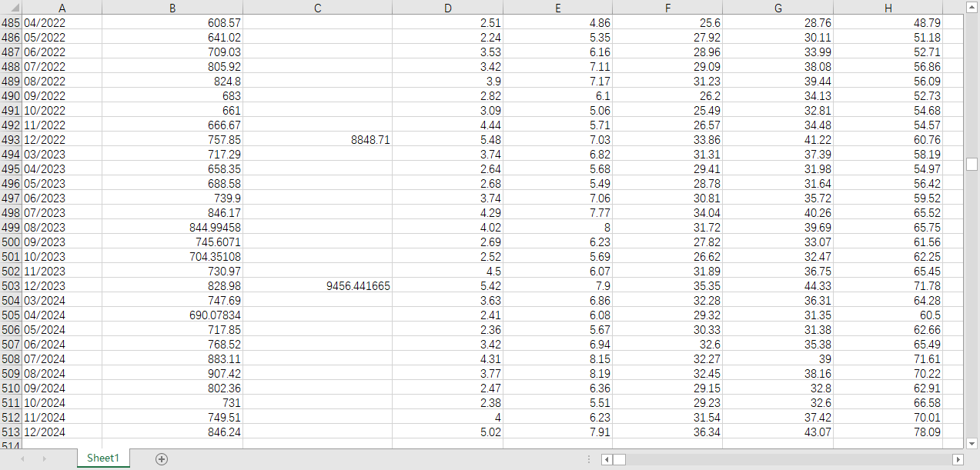Select column F header
Image resolution: width=980 pixels, height=470 pixels.
(x=667, y=8)
